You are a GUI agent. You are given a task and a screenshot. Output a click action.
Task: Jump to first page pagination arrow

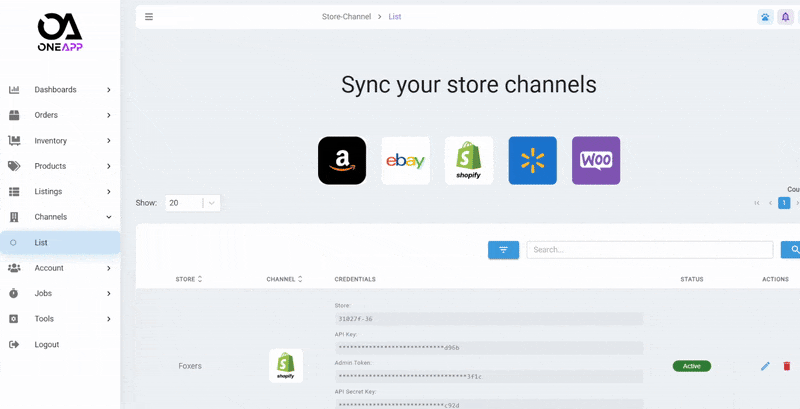pos(757,203)
